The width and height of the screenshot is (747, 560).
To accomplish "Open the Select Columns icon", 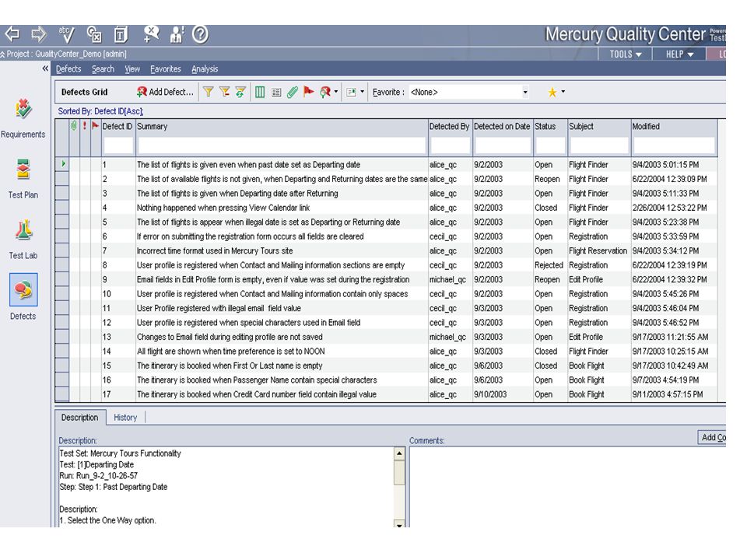I will tap(260, 92).
